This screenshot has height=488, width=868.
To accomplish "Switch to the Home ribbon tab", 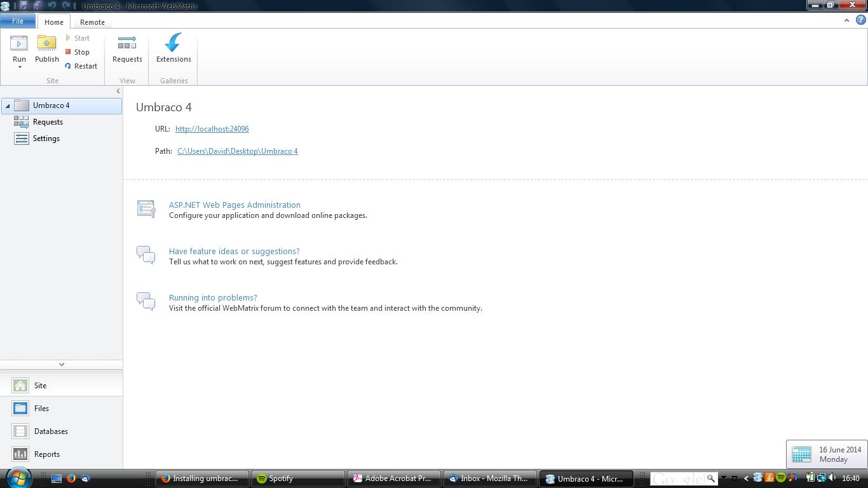I will coord(54,22).
